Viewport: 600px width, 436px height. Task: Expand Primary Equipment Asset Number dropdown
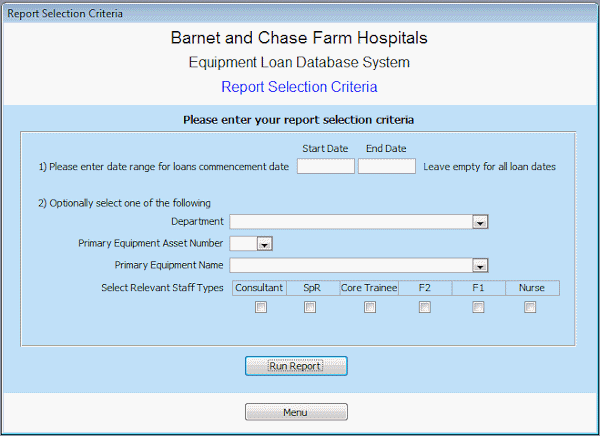click(x=264, y=244)
